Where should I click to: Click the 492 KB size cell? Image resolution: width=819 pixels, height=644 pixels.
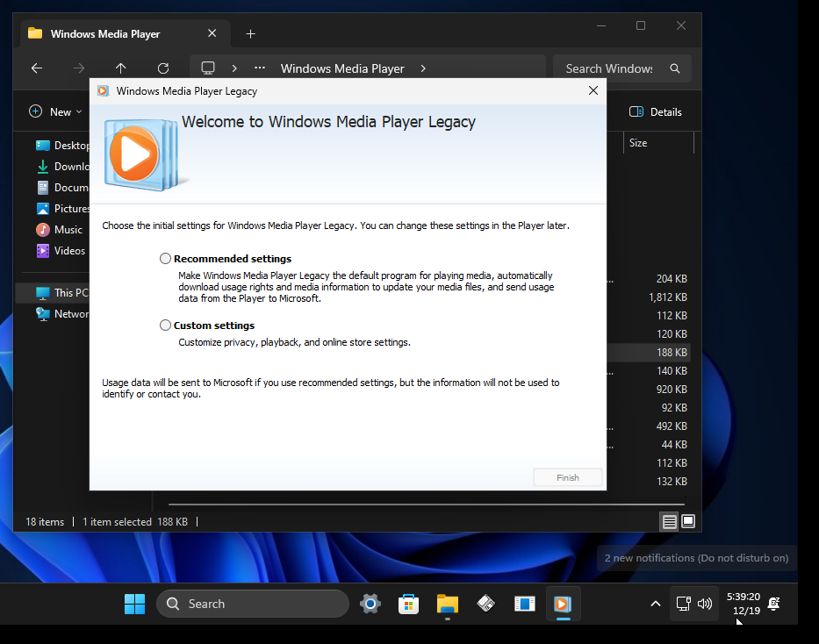(672, 426)
